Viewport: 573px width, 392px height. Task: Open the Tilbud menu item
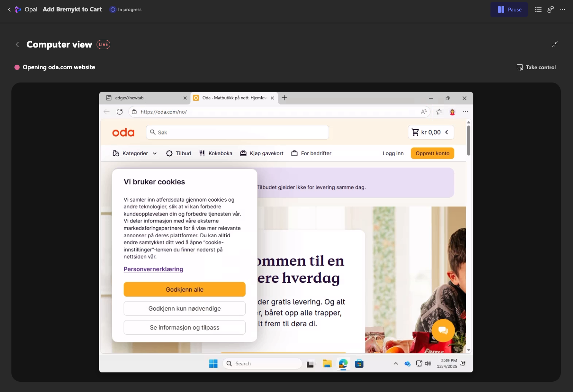[x=179, y=153]
